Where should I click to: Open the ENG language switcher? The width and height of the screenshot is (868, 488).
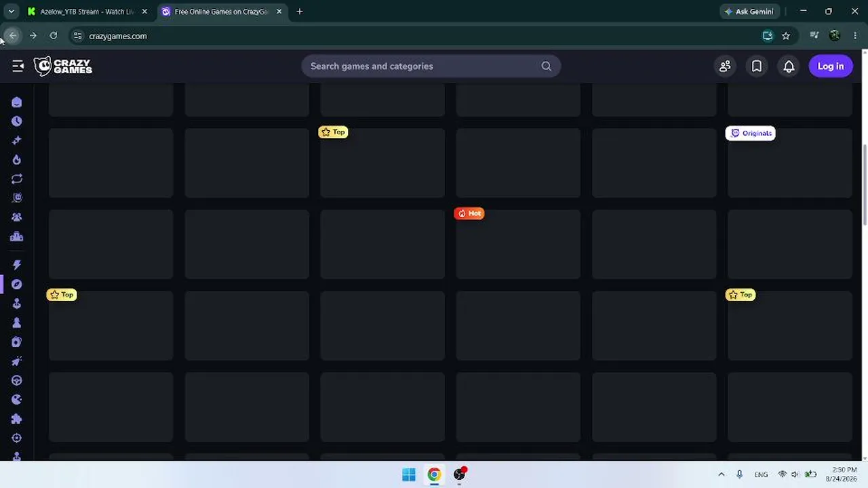pyautogui.click(x=761, y=474)
